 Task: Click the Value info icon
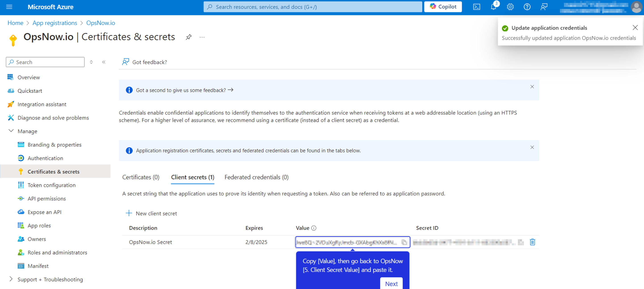click(314, 228)
